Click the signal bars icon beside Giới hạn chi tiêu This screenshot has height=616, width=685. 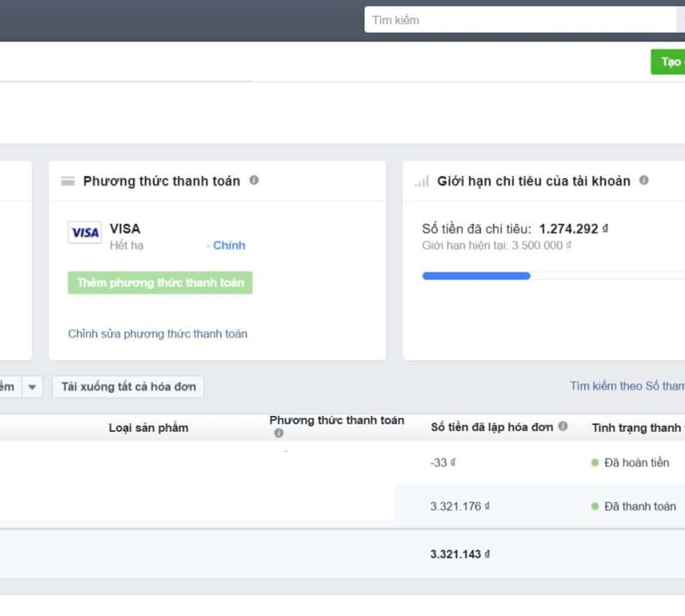tap(422, 181)
